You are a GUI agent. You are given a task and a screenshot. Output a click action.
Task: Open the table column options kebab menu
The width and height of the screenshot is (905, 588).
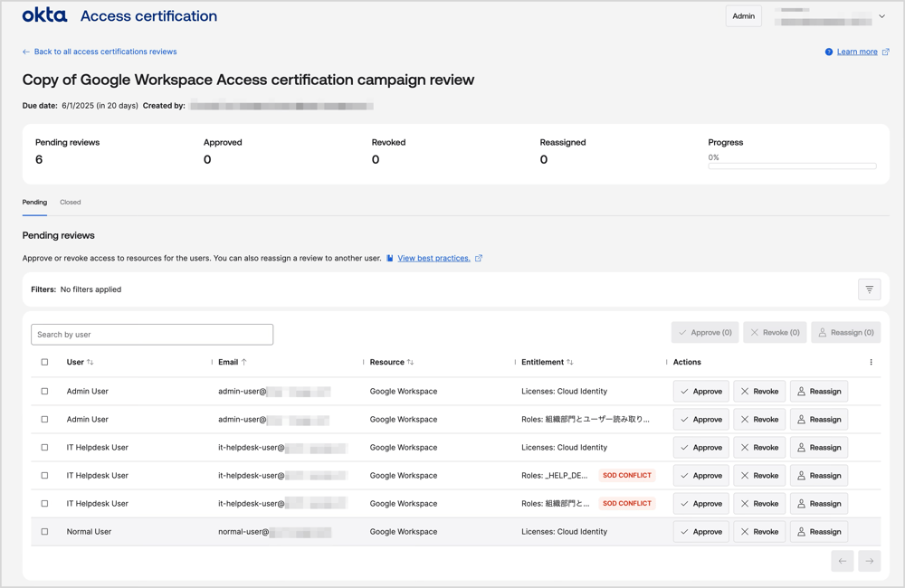(x=871, y=362)
